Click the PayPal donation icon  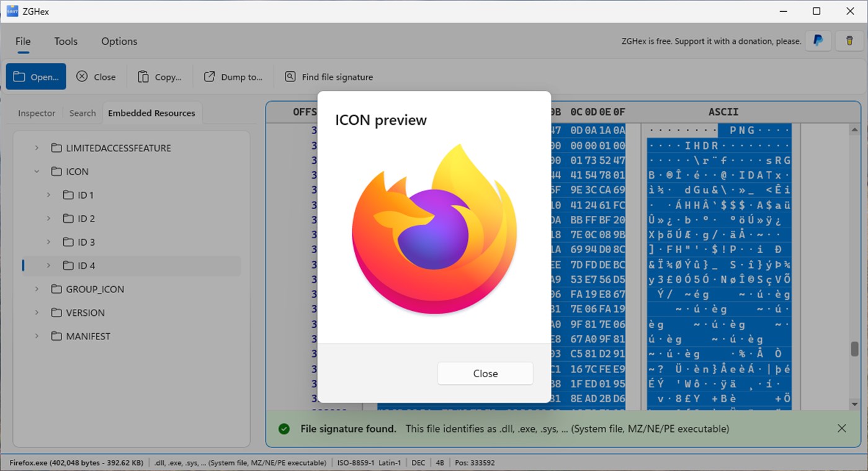tap(818, 41)
